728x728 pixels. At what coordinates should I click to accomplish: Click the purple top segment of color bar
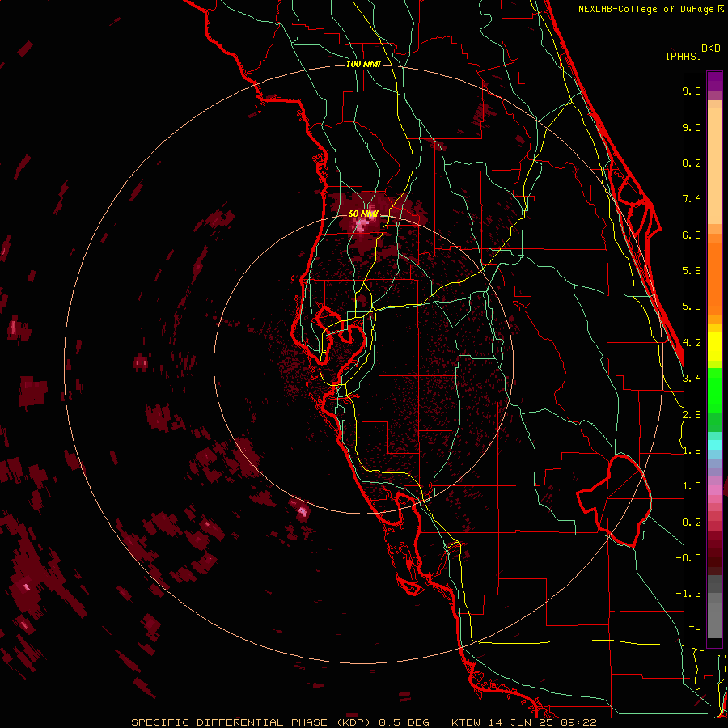(714, 81)
